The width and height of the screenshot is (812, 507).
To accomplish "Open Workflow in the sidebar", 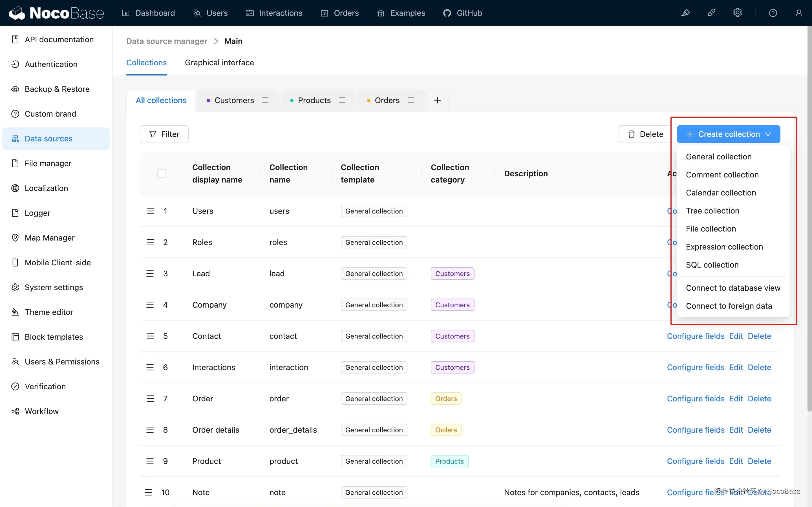I will (x=42, y=411).
